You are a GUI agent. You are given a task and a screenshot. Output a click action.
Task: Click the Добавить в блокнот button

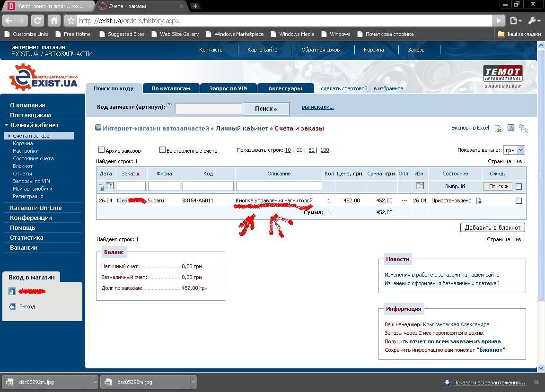pos(492,227)
